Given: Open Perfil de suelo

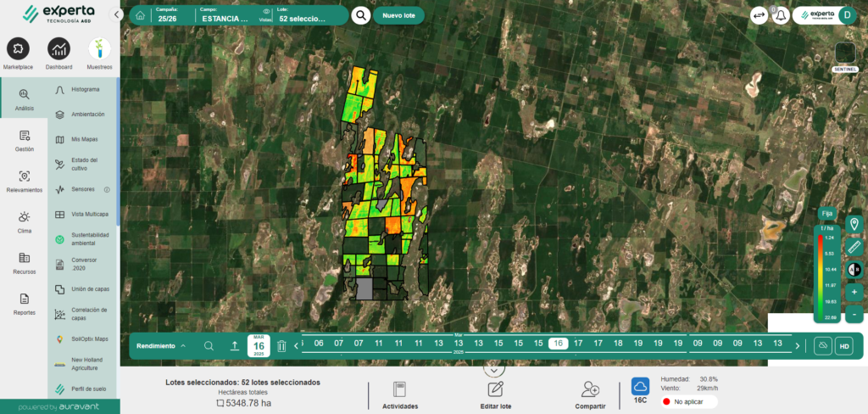Looking at the screenshot, I should 82,389.
